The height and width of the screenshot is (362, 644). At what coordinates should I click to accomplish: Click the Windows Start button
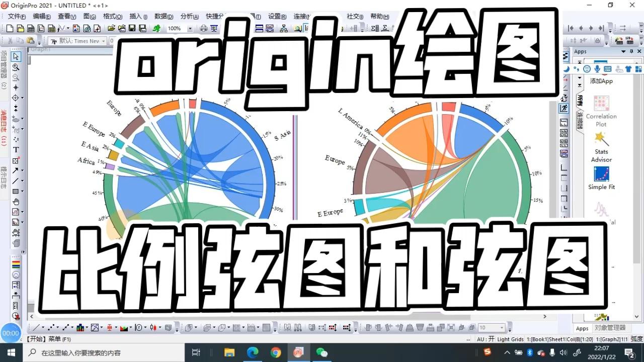[x=11, y=352]
